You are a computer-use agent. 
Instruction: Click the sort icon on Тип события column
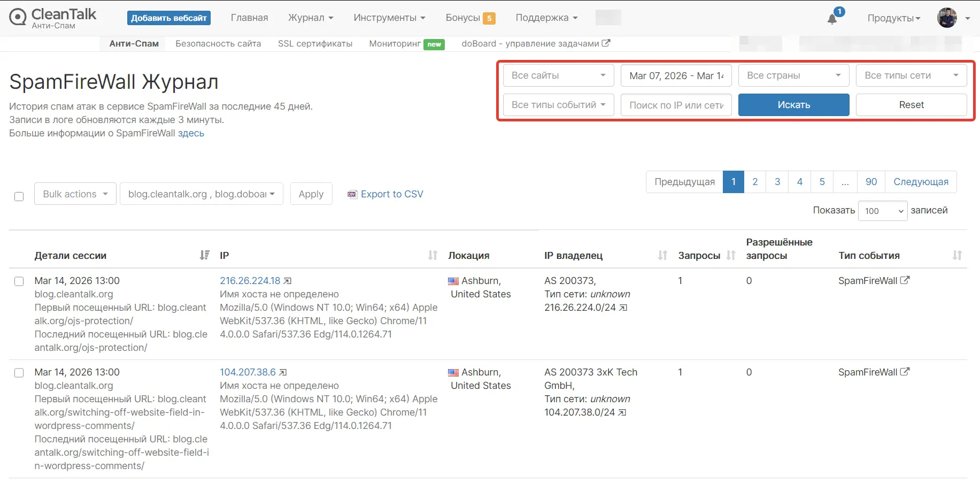pyautogui.click(x=956, y=255)
